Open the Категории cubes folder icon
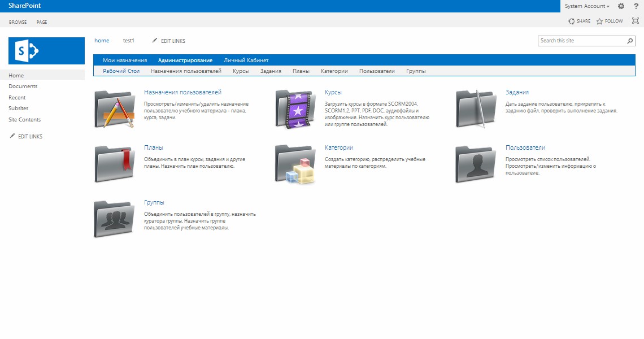The height and width of the screenshot is (339, 644). (x=295, y=164)
